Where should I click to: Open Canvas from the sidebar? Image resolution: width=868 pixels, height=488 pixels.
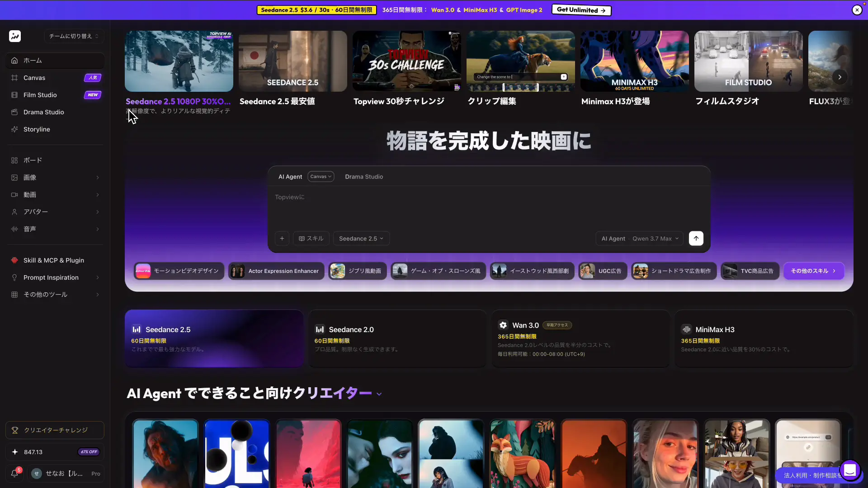[55, 78]
